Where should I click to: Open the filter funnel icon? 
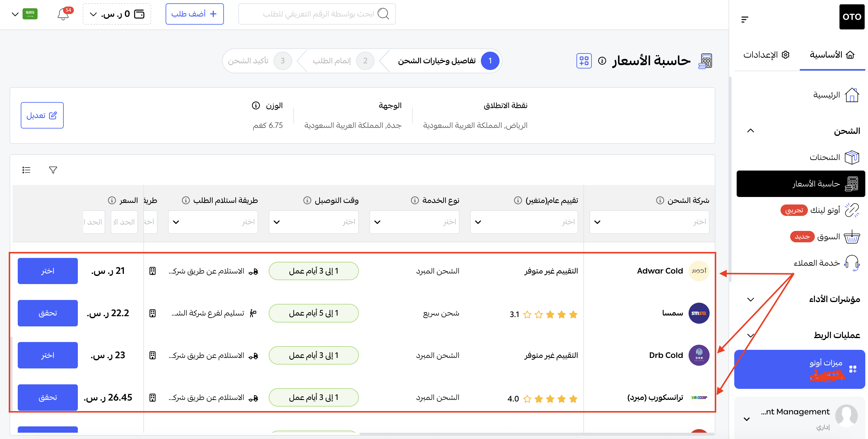[53, 170]
